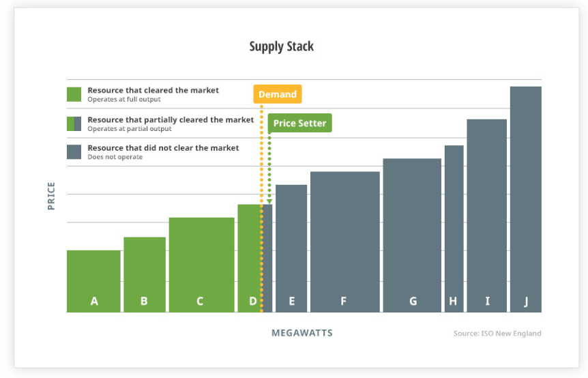
Task: Select gray bar E
Action: point(291,248)
